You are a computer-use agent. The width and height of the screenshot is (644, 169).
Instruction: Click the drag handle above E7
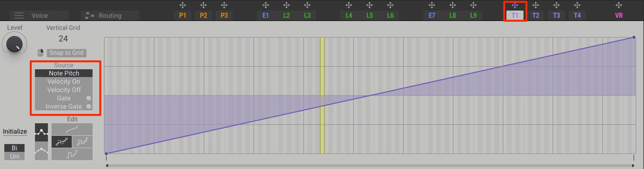pos(432,5)
